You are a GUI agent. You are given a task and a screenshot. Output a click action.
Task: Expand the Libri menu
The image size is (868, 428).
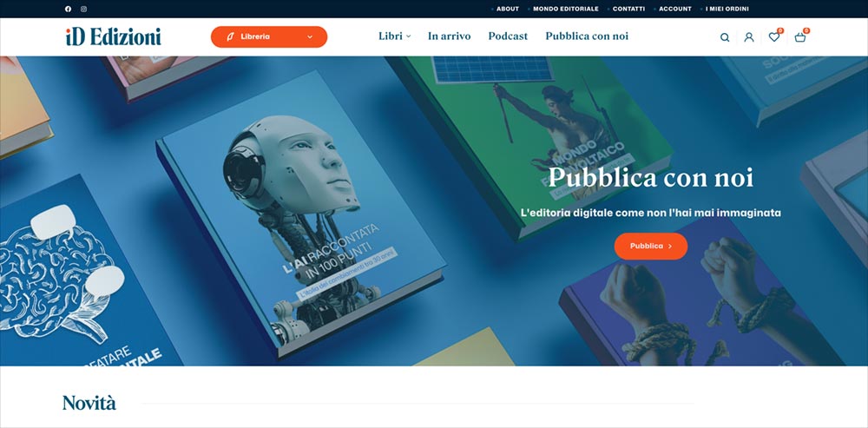(394, 36)
